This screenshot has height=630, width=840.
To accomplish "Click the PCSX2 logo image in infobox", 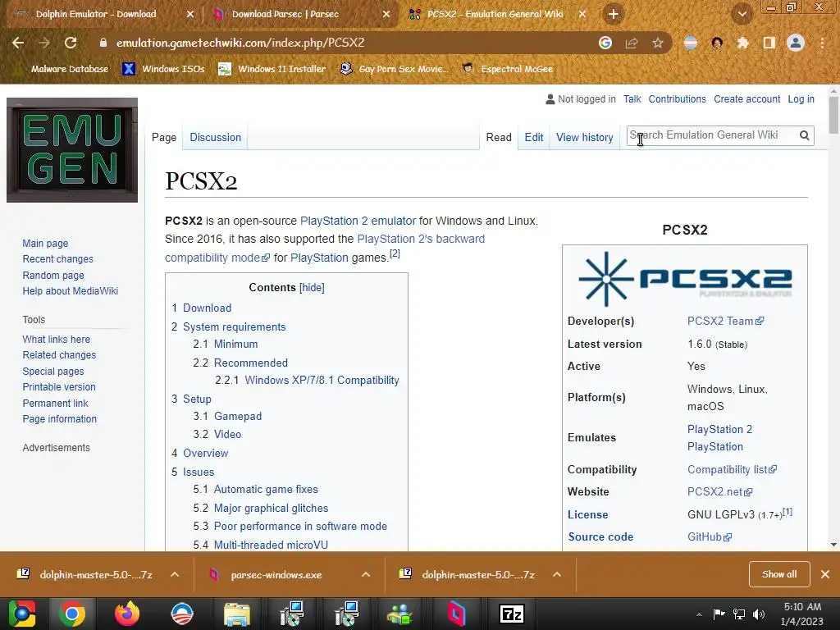I will click(685, 279).
